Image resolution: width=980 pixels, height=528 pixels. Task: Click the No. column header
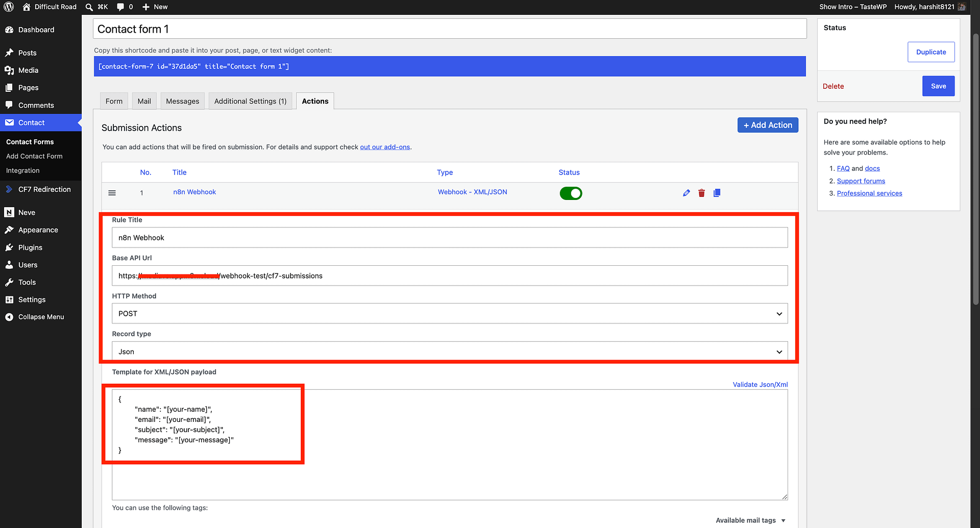coord(145,172)
